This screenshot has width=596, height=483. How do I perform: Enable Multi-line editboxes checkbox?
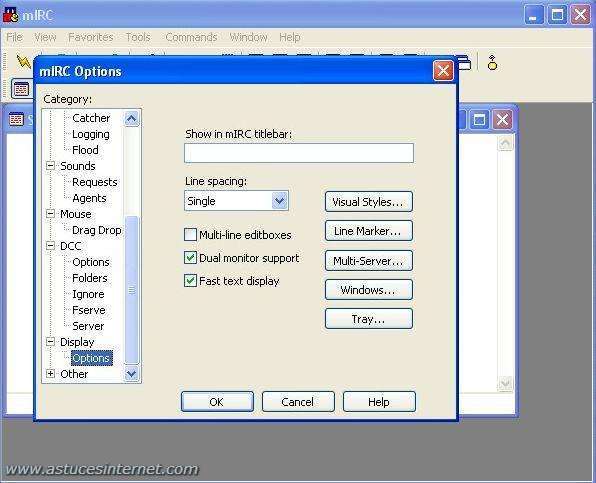pyautogui.click(x=190, y=235)
